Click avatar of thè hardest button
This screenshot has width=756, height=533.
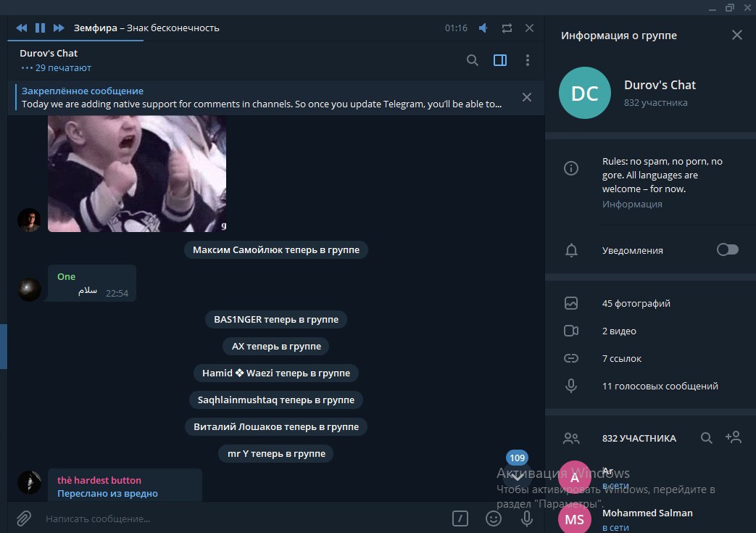point(29,482)
